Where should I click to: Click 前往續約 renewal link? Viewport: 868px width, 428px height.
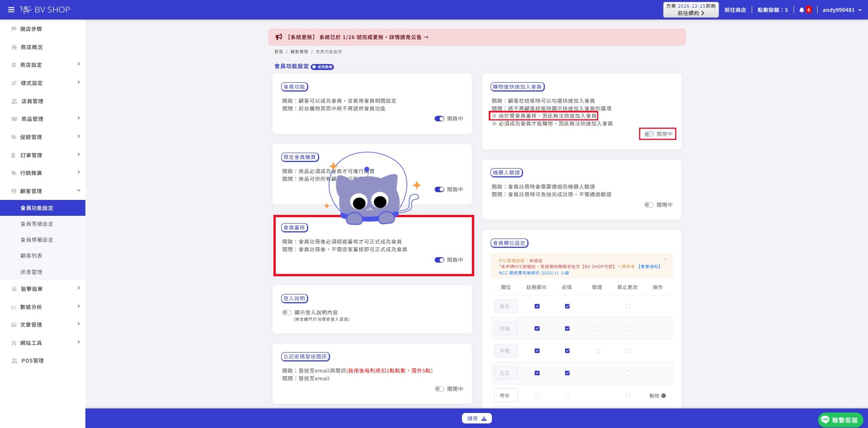pyautogui.click(x=690, y=13)
